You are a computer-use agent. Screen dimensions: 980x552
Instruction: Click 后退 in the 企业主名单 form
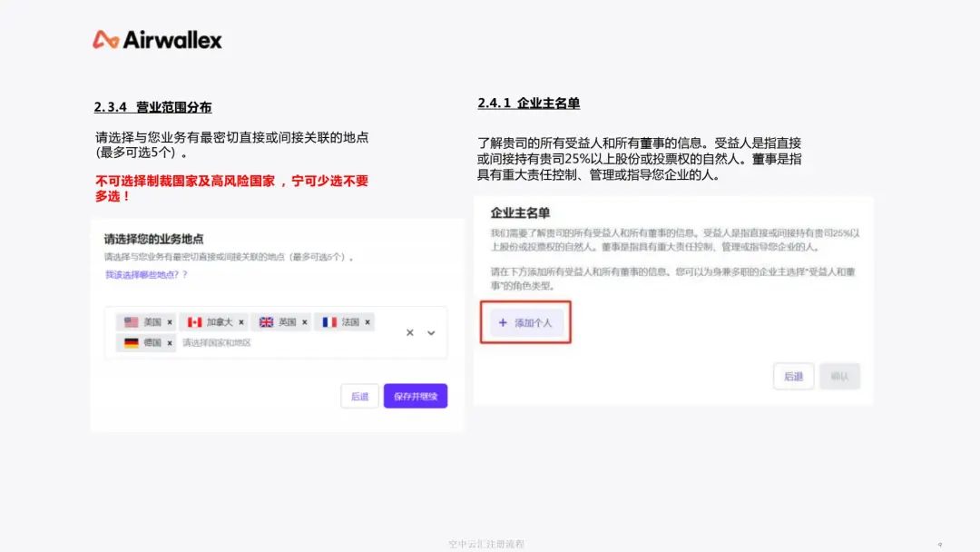793,377
